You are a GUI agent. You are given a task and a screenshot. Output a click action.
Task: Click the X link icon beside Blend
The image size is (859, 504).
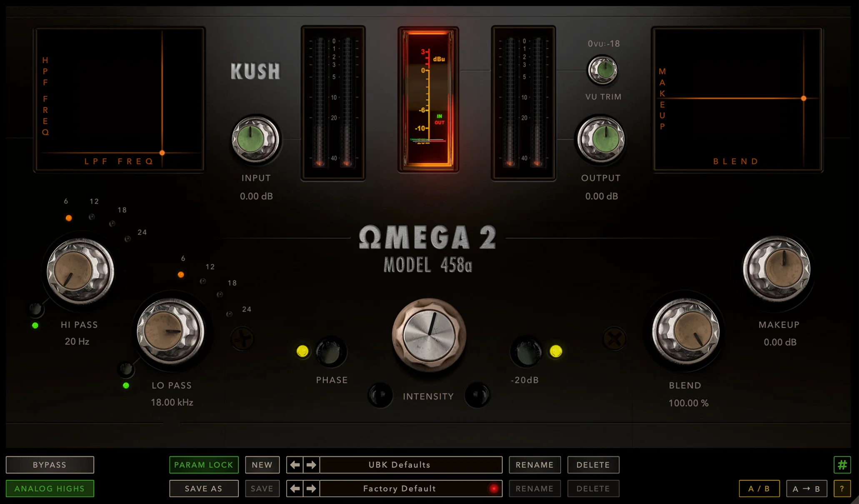tap(614, 339)
